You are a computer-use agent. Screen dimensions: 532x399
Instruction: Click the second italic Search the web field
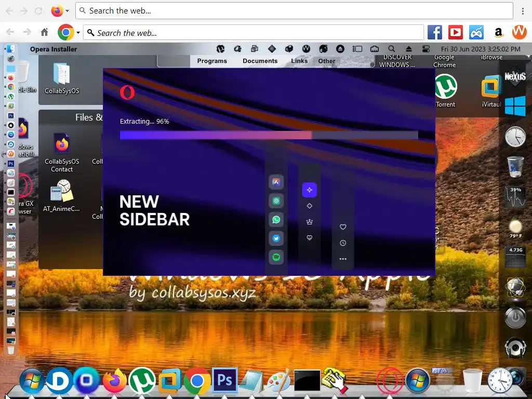(254, 33)
